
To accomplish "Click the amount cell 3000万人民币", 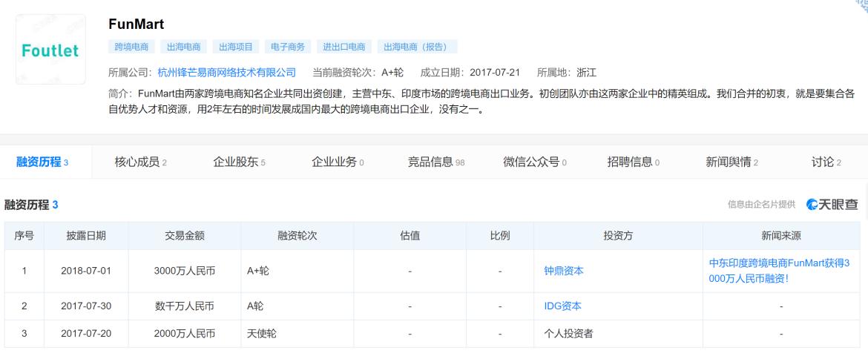I will pyautogui.click(x=185, y=271).
